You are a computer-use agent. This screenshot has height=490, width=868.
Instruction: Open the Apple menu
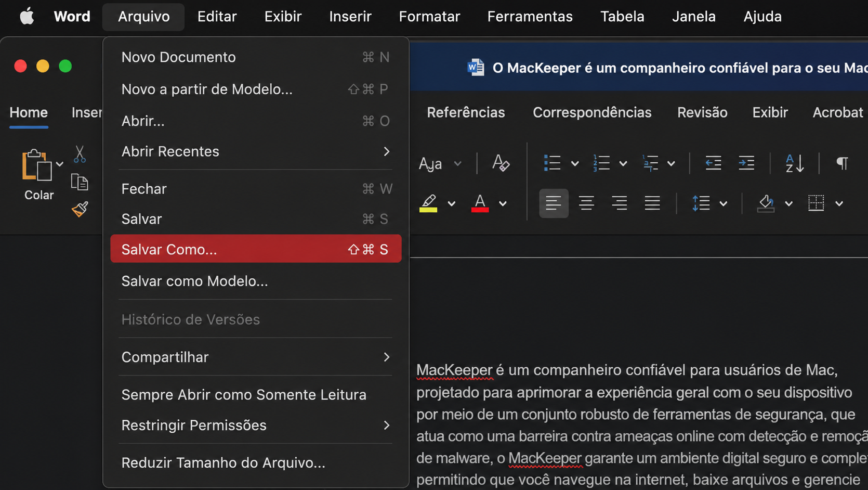click(x=27, y=16)
